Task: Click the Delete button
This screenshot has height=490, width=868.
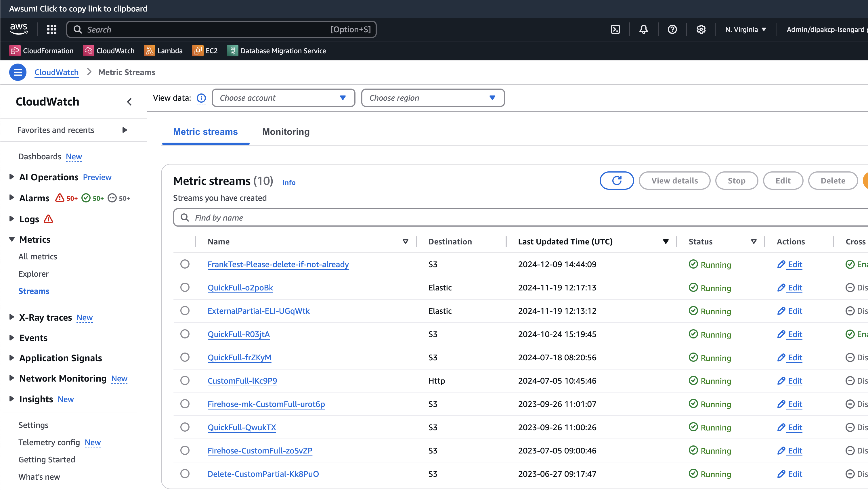Action: pos(833,181)
